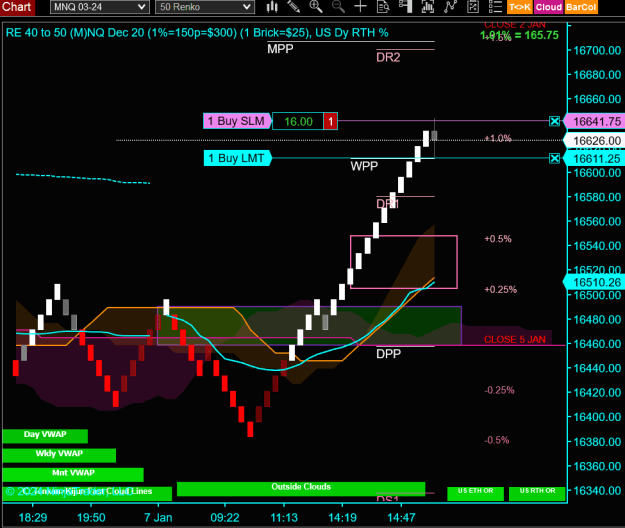The width and height of the screenshot is (625, 528).
Task: Click the 16580.00 price axis label
Action: click(597, 197)
